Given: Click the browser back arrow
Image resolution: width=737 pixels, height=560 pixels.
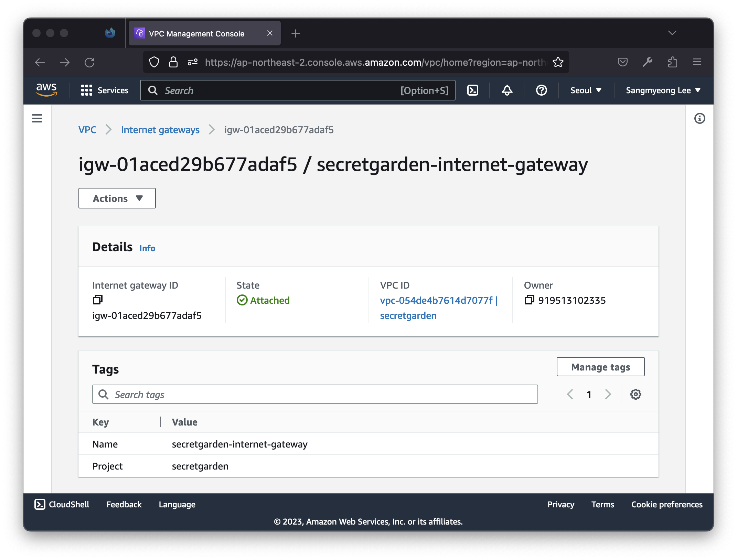Looking at the screenshot, I should pyautogui.click(x=40, y=62).
